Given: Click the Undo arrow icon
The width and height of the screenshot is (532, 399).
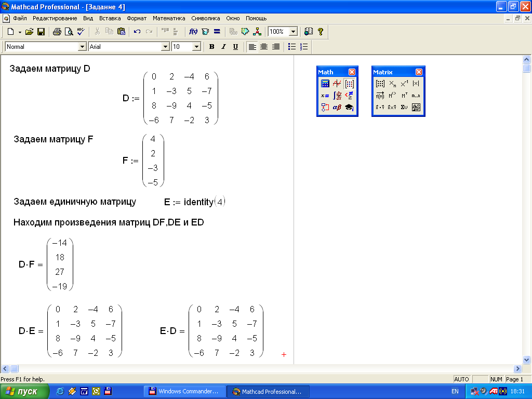Looking at the screenshot, I should pos(137,32).
